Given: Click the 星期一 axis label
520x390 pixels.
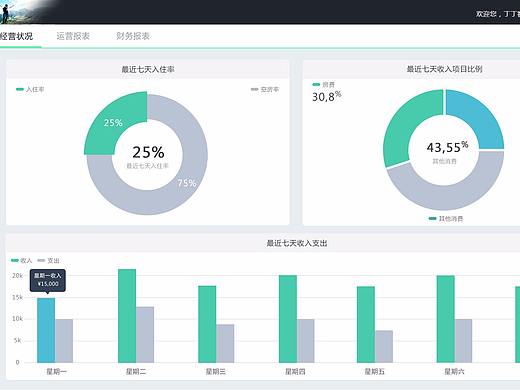Looking at the screenshot, I should (56, 371).
